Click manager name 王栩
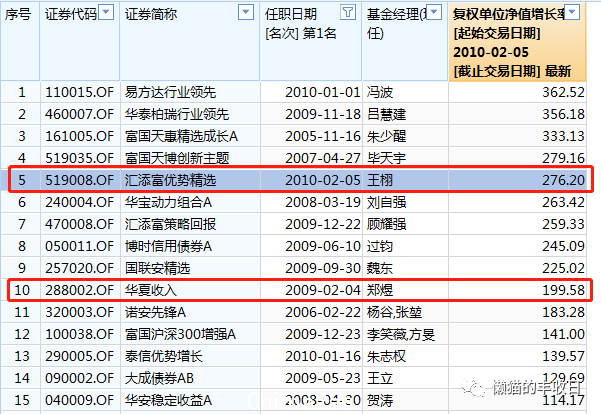 click(x=379, y=180)
